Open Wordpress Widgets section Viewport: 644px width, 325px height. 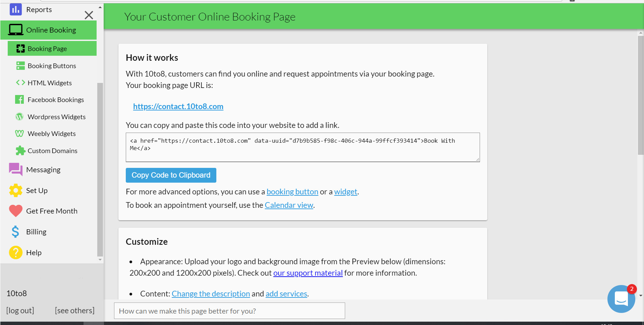57,117
